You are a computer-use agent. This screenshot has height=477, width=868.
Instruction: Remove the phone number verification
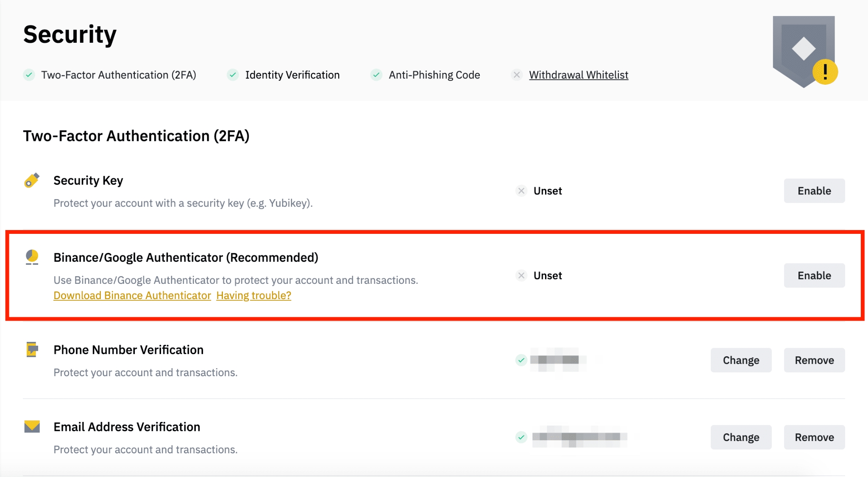(814, 361)
